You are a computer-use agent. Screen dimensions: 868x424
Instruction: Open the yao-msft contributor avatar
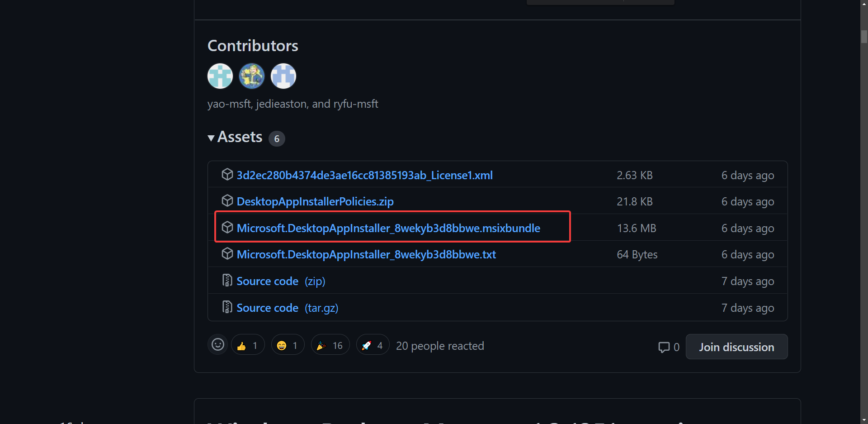(220, 76)
